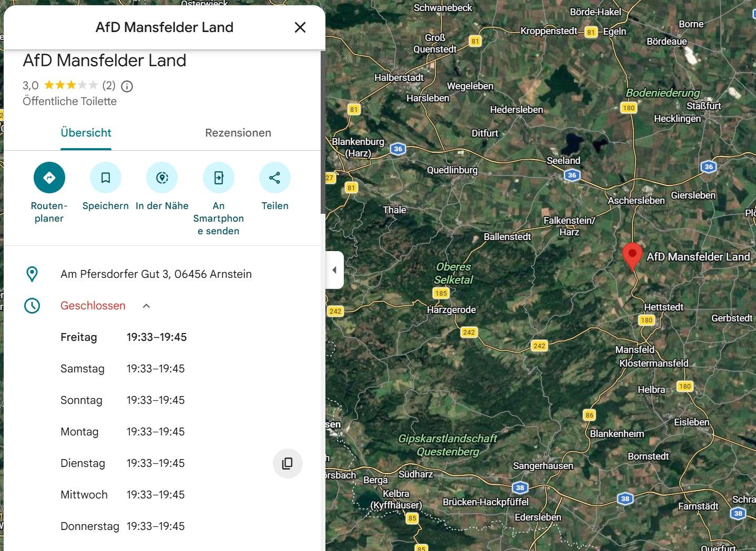Click the red AfD Mansfelder Land map pin
756x551 pixels.
(x=632, y=256)
